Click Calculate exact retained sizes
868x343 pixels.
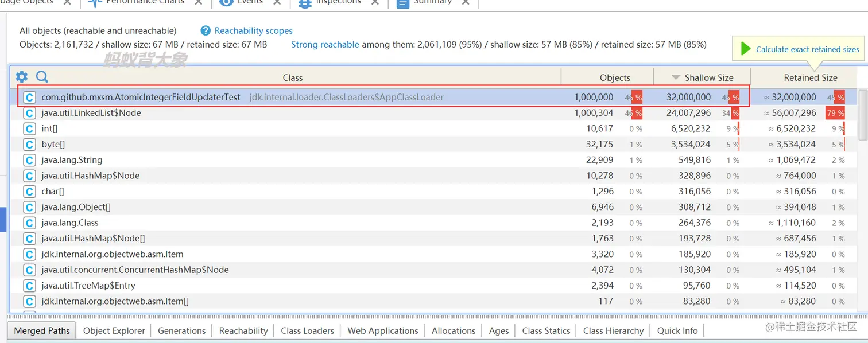tap(808, 49)
